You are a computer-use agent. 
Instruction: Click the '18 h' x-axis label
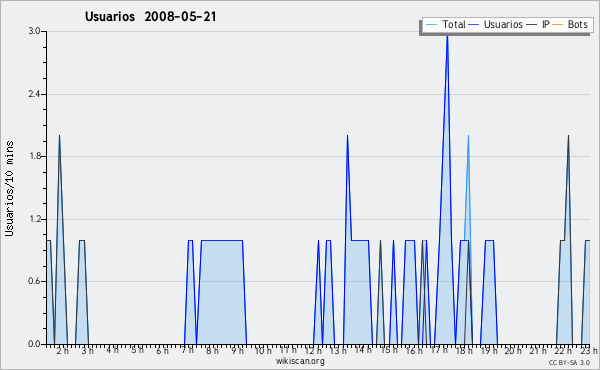pos(464,350)
